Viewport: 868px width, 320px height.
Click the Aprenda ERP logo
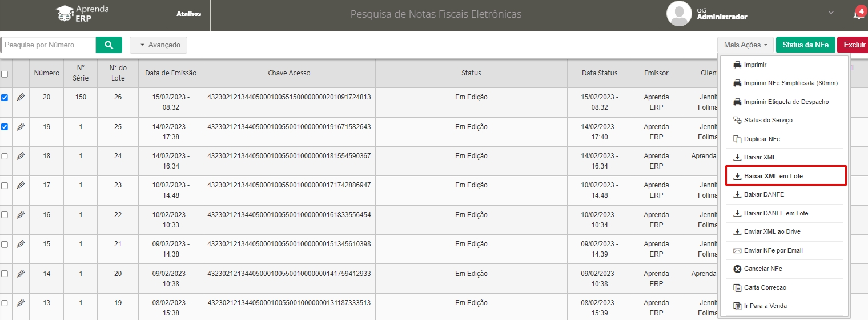point(82,14)
